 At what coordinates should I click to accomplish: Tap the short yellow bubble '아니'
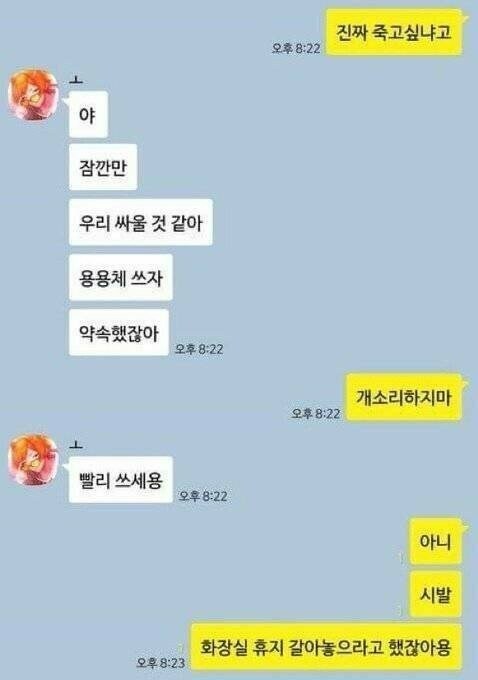[x=435, y=541]
